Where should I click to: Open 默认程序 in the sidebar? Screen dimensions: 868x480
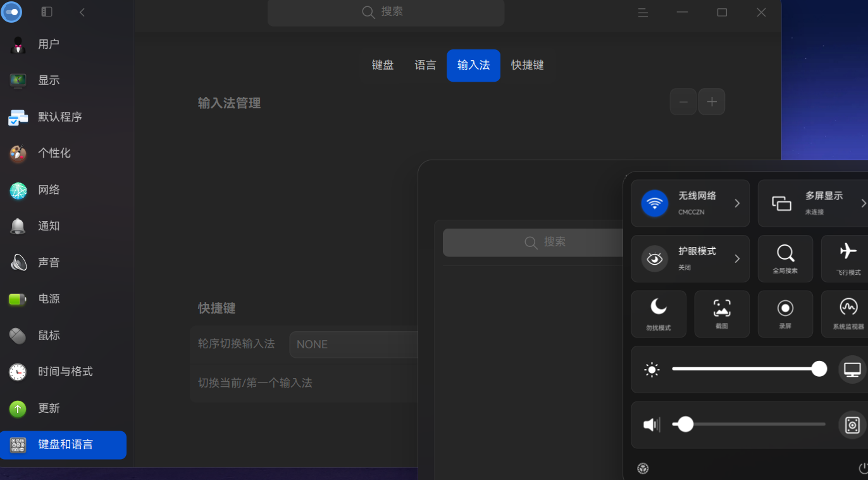(63, 117)
